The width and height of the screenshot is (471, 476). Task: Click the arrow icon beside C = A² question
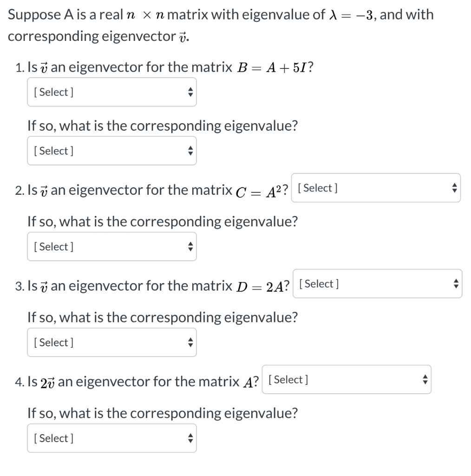[x=454, y=188]
